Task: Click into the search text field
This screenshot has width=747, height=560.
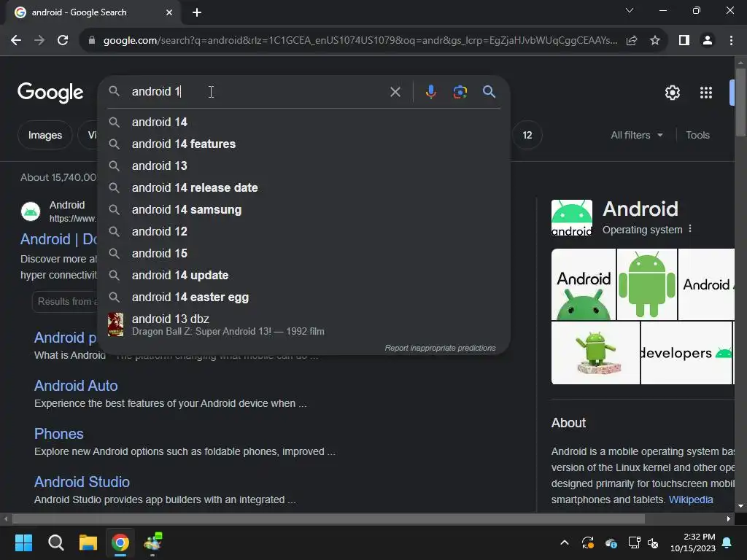Action: click(x=258, y=91)
